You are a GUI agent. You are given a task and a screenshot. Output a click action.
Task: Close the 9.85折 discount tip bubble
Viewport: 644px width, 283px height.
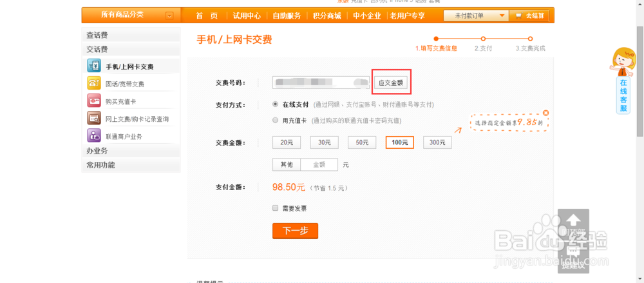coord(545,113)
